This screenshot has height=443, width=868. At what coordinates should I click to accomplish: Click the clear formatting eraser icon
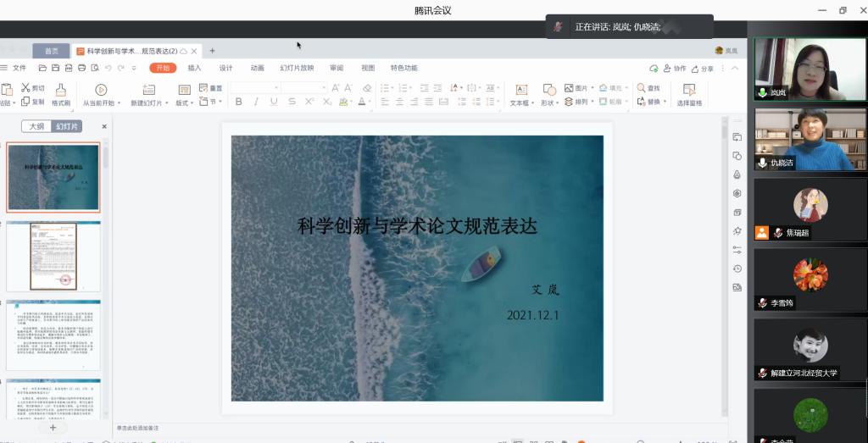(x=367, y=87)
